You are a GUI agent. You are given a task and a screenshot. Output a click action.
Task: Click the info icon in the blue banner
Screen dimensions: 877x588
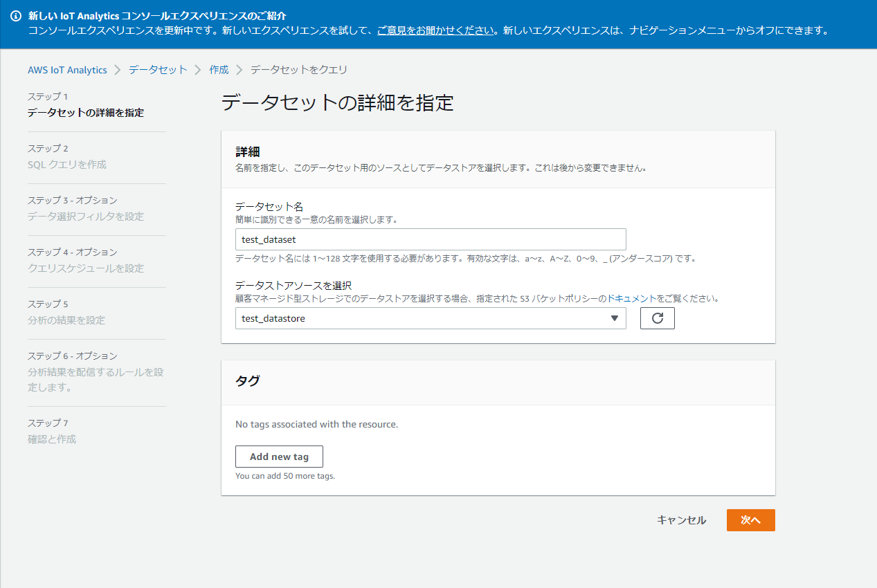coord(16,15)
